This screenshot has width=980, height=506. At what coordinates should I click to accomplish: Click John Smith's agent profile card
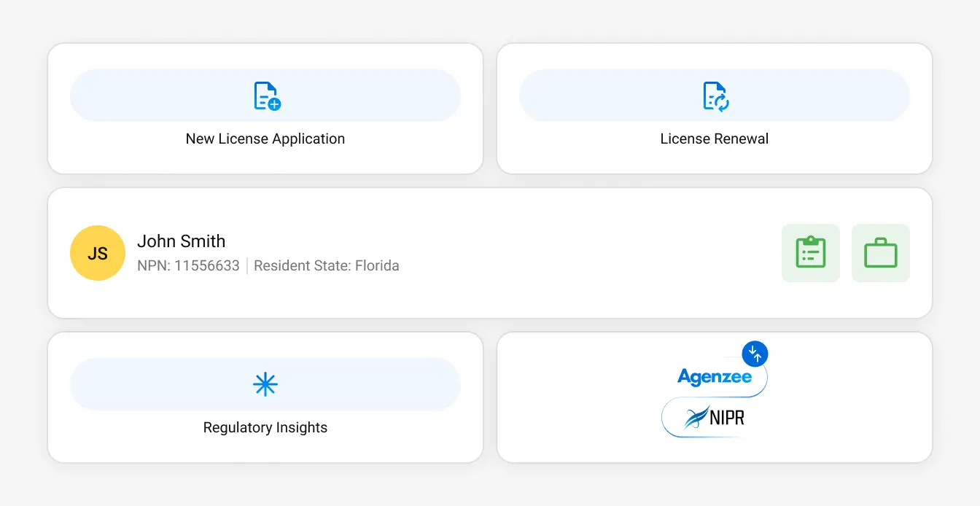[490, 252]
